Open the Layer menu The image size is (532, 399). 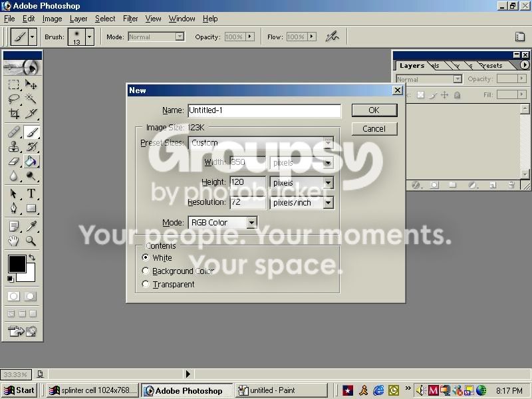point(78,19)
